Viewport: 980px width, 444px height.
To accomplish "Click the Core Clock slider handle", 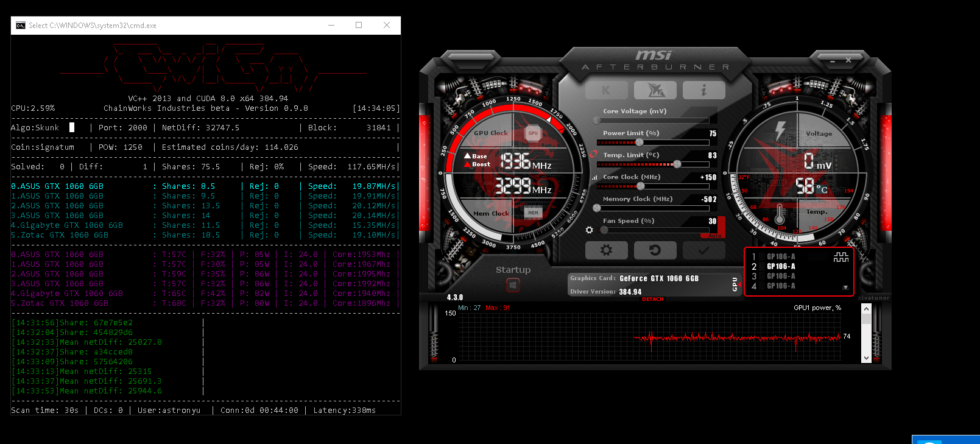I will (640, 186).
